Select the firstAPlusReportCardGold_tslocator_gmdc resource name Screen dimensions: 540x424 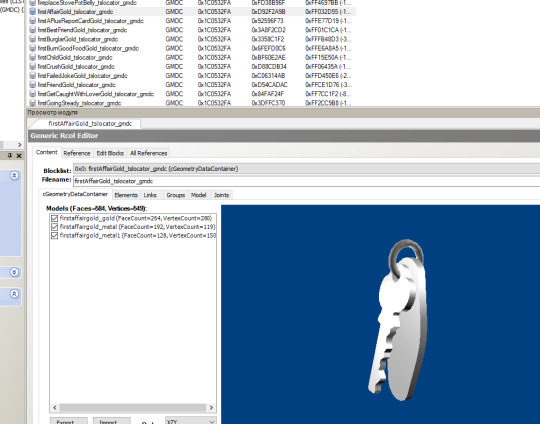point(91,21)
